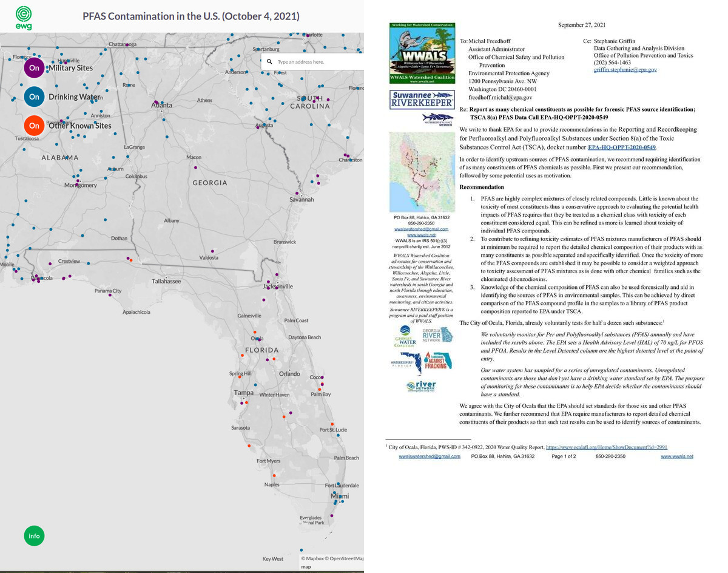The height and width of the screenshot is (573, 728).
Task: Click the Fort Myers label on the map
Action: (268, 461)
